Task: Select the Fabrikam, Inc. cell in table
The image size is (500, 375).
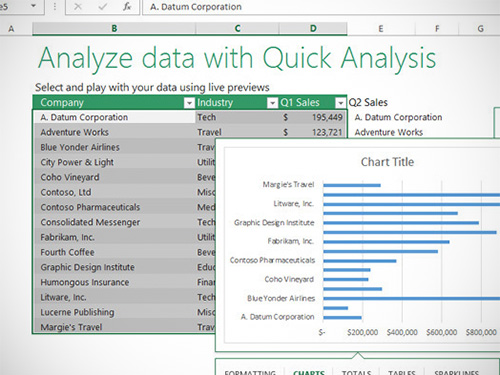Action: 114,237
